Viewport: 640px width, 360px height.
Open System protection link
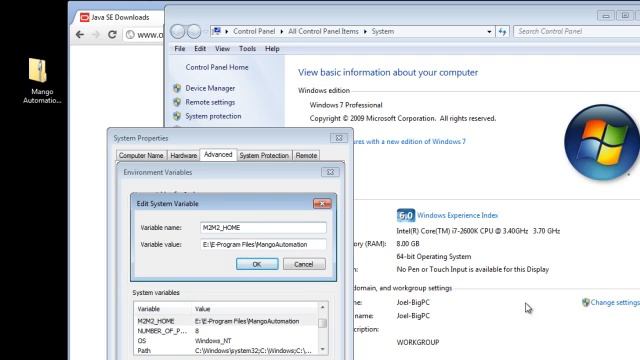pyautogui.click(x=213, y=116)
